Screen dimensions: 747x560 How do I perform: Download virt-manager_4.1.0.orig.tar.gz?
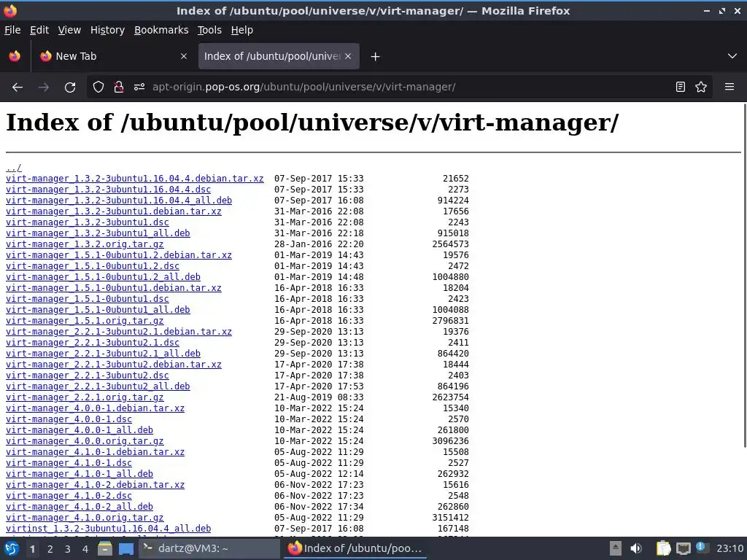pyautogui.click(x=85, y=518)
